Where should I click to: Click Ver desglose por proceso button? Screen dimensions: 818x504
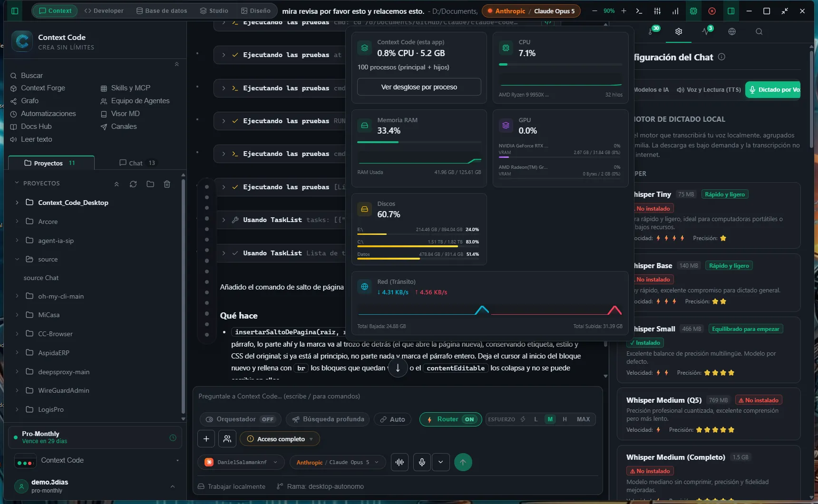click(x=419, y=87)
